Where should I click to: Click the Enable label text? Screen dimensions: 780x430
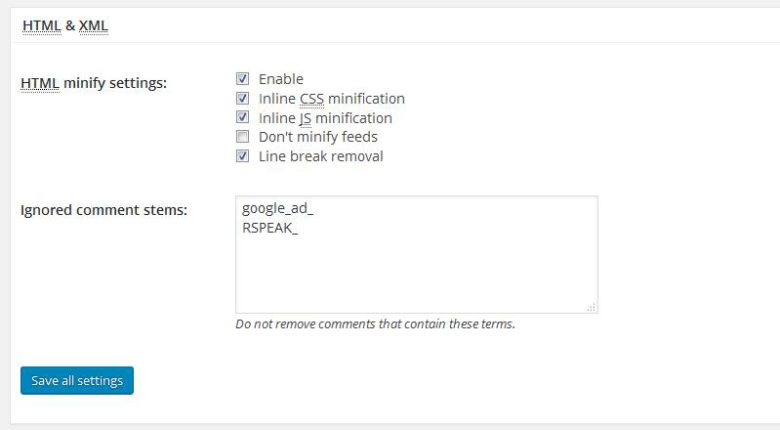point(281,79)
